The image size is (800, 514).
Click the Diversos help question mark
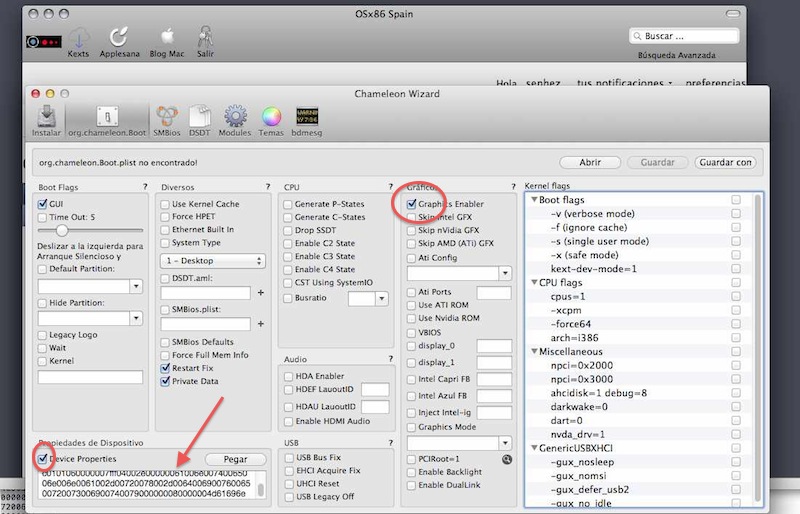tap(268, 187)
